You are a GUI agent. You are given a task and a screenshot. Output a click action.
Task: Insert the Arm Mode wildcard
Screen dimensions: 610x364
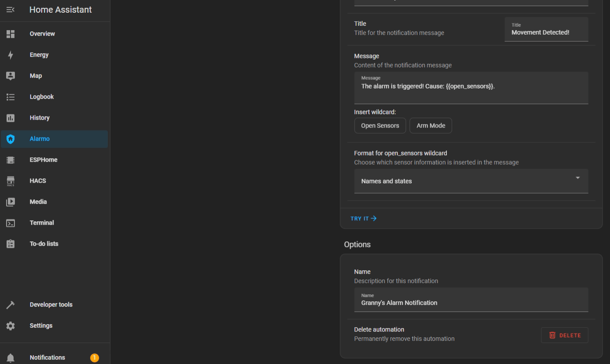(431, 126)
